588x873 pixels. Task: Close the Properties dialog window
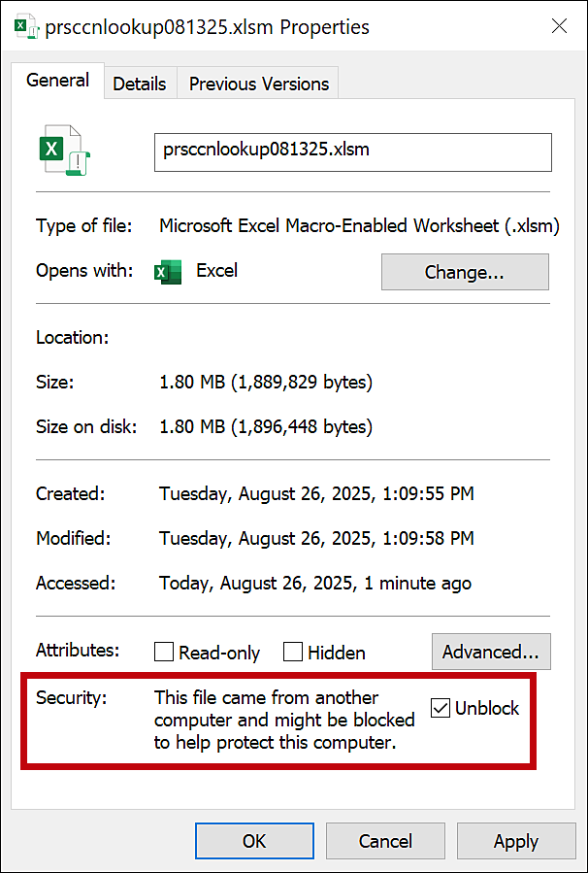tap(559, 27)
